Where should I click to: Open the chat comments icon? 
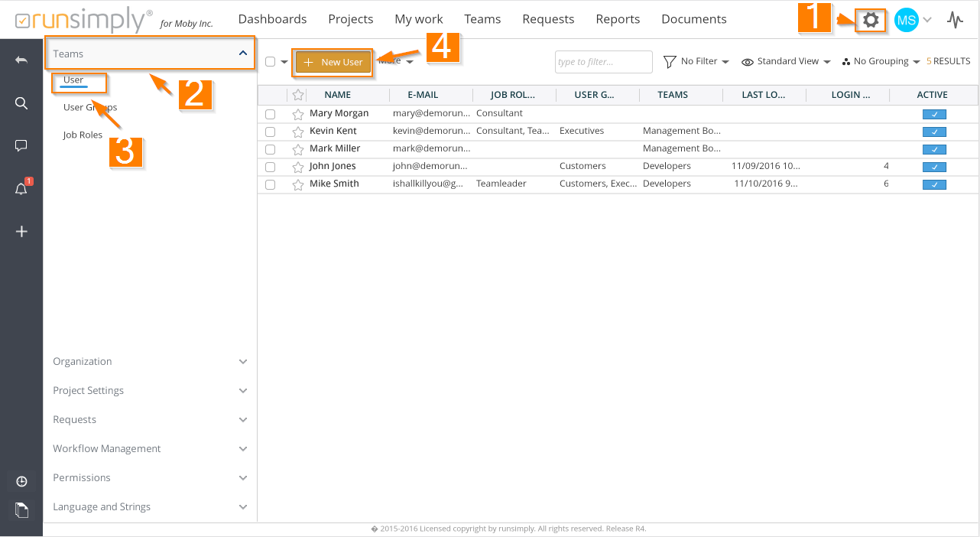(x=21, y=145)
